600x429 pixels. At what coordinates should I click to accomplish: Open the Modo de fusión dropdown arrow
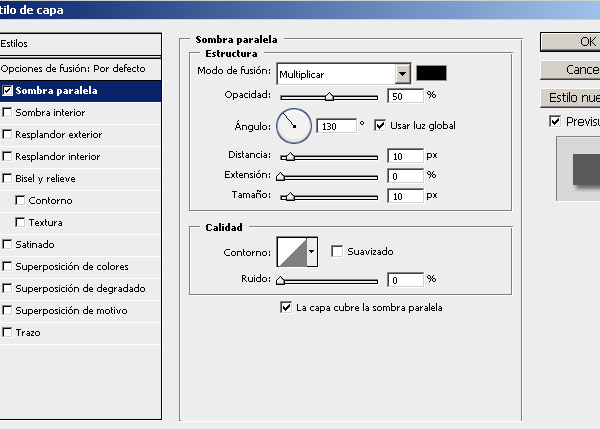pyautogui.click(x=403, y=73)
